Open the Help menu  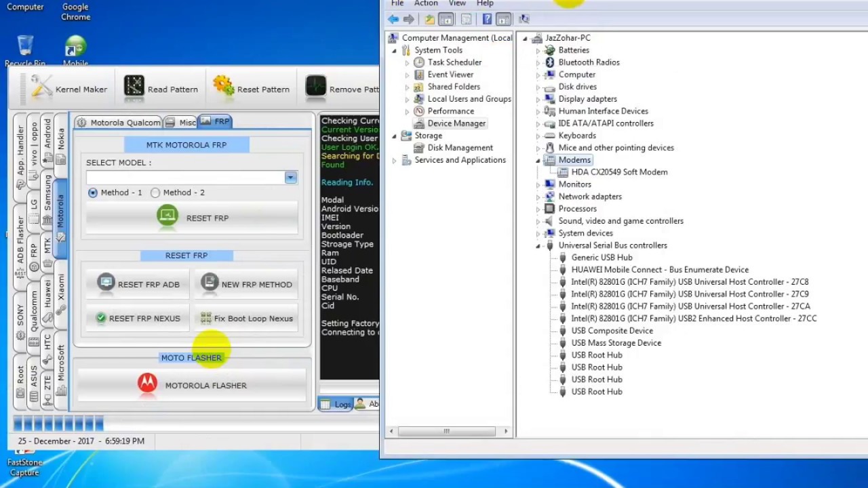pyautogui.click(x=485, y=3)
